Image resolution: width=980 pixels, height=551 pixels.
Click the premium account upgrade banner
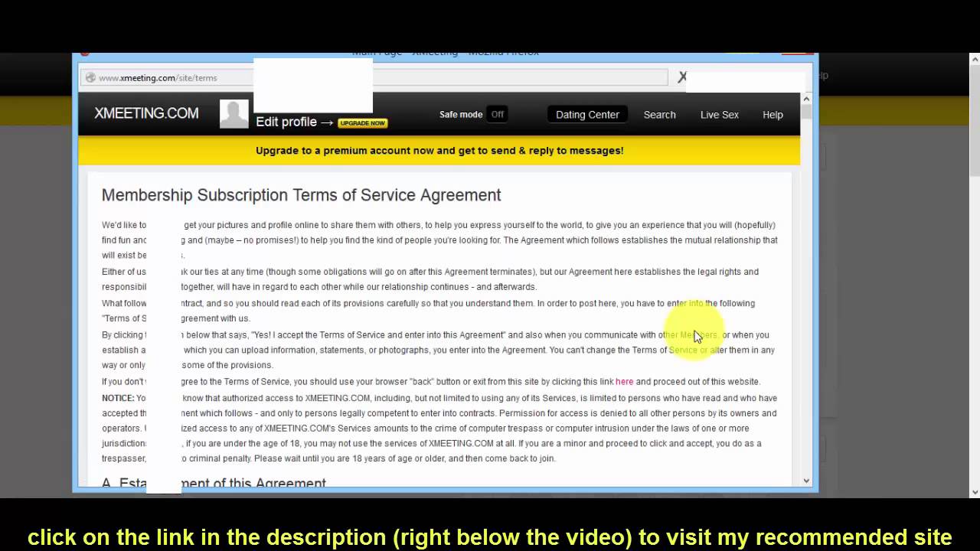pos(439,151)
